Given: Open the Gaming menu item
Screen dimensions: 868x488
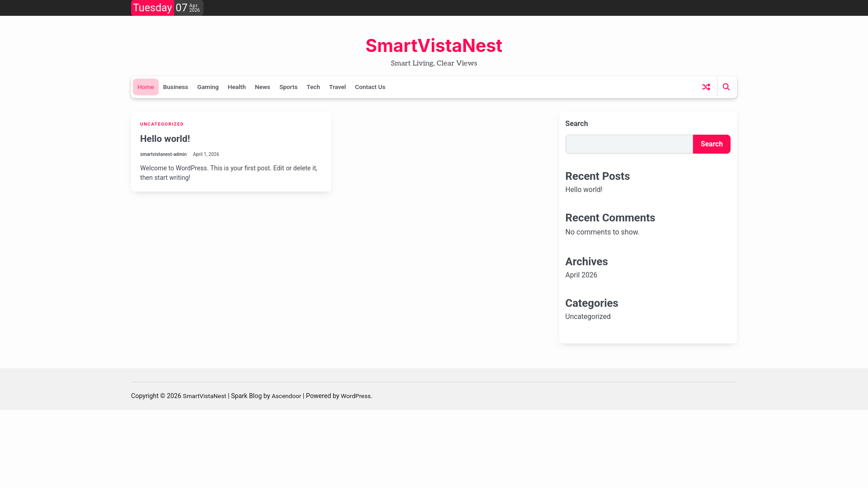Looking at the screenshot, I should (x=208, y=87).
